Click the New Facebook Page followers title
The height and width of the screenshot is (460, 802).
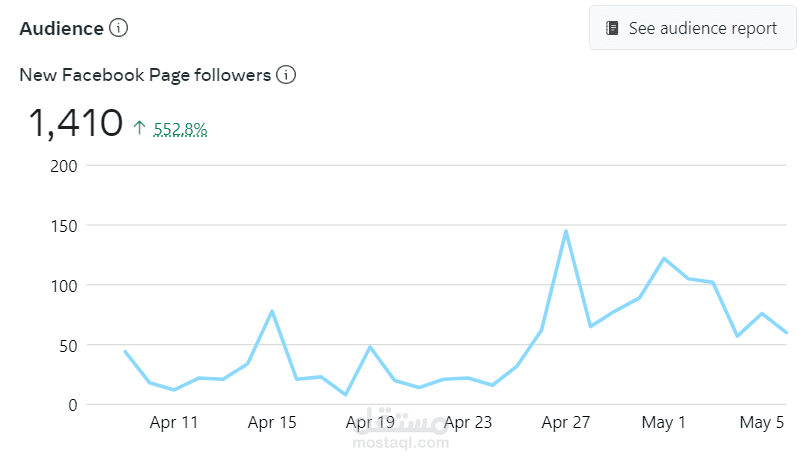click(x=145, y=75)
